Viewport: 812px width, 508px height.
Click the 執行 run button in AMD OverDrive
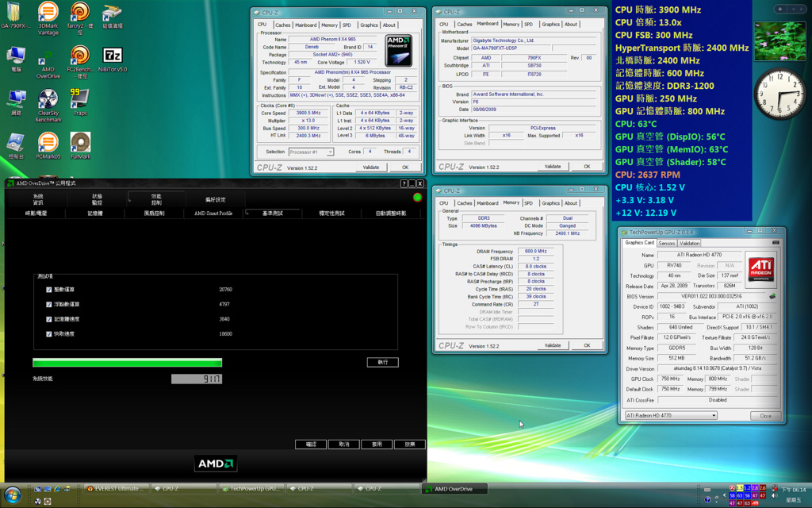[383, 362]
